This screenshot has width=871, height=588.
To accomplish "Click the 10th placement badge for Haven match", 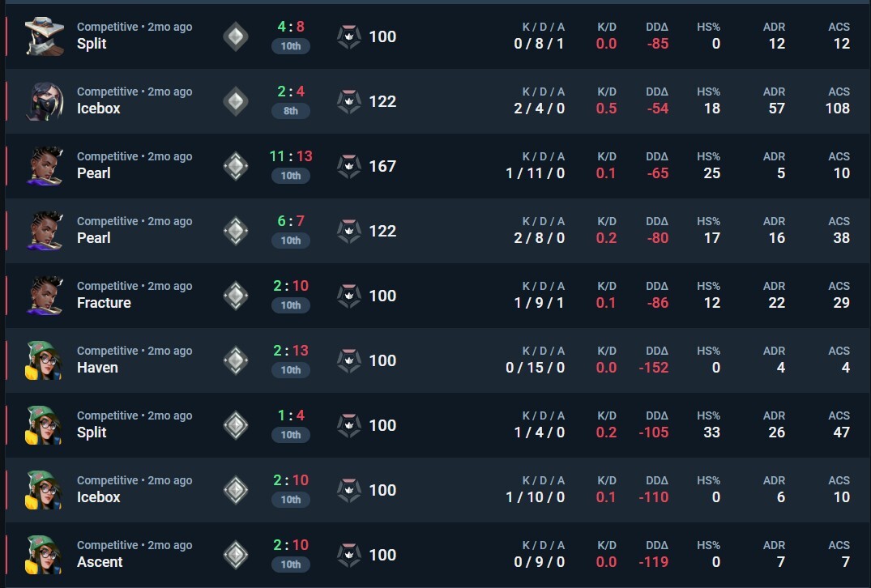I will [291, 370].
